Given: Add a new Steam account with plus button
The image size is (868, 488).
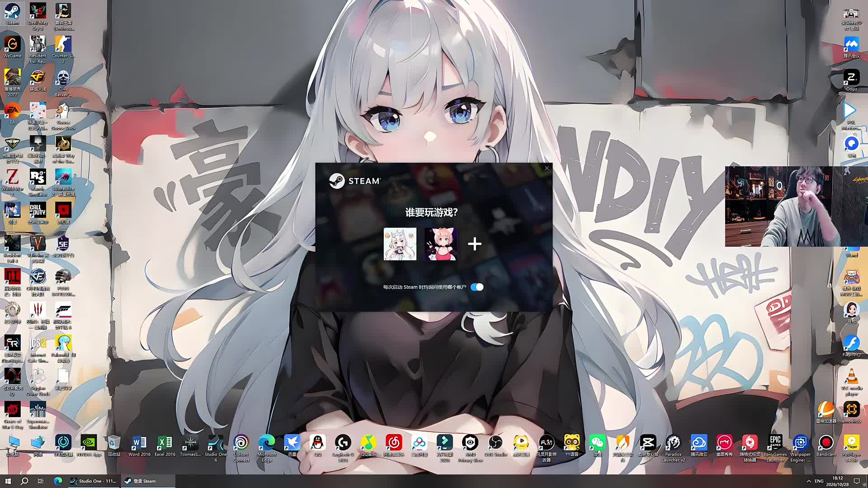Looking at the screenshot, I should (475, 244).
